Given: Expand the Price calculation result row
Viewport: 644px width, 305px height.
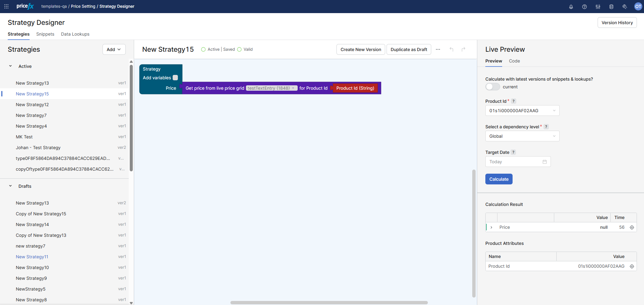Looking at the screenshot, I should click(491, 227).
